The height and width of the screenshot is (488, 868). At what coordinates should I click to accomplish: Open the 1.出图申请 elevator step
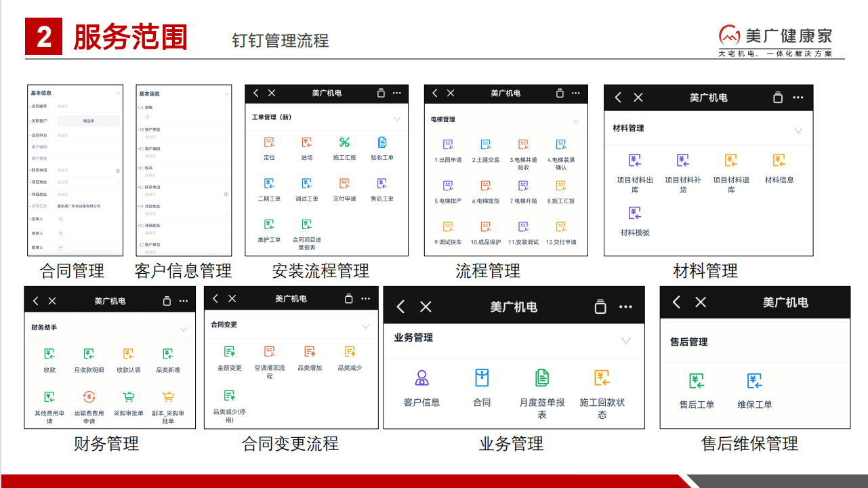448,144
